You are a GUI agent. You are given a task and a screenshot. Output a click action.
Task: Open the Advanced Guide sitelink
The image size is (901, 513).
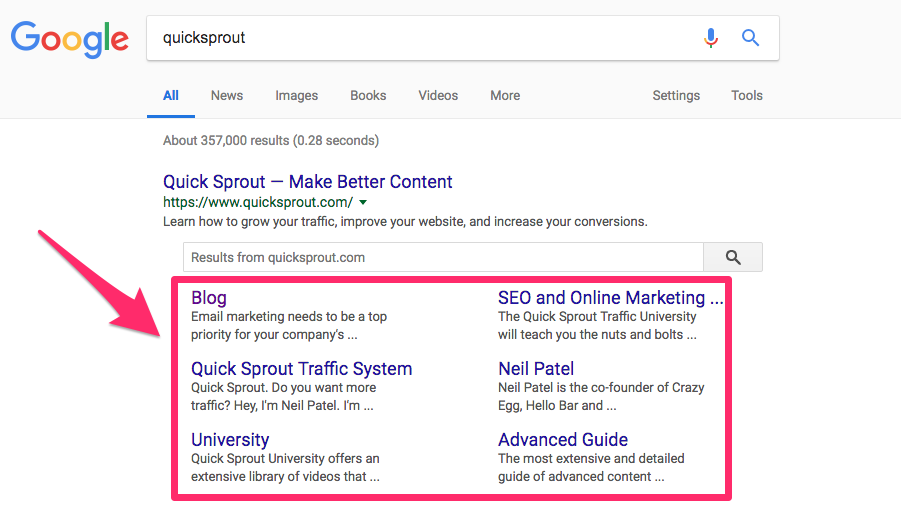coord(563,439)
